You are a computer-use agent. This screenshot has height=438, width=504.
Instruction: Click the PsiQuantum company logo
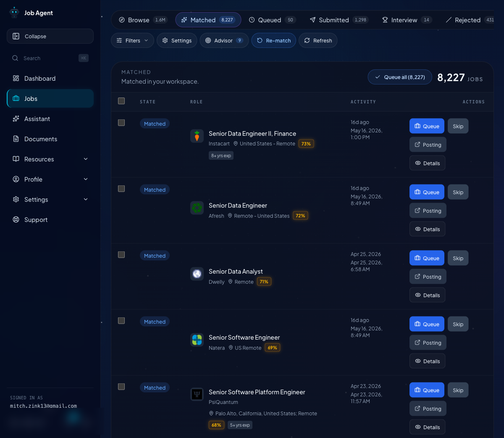[x=197, y=394]
